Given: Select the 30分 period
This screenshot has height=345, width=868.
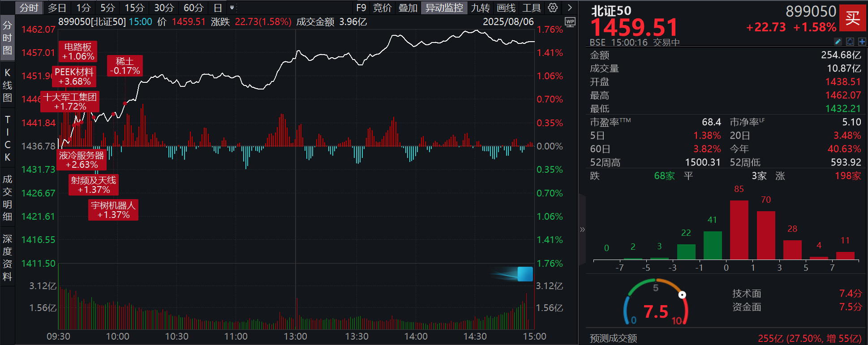Looking at the screenshot, I should click(x=164, y=8).
